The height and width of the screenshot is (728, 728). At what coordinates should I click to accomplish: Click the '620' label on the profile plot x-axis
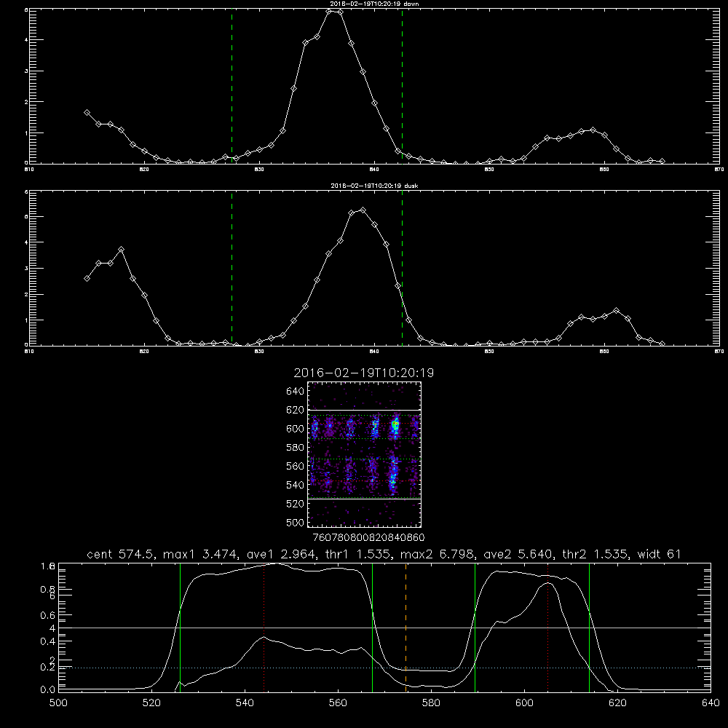tap(617, 703)
